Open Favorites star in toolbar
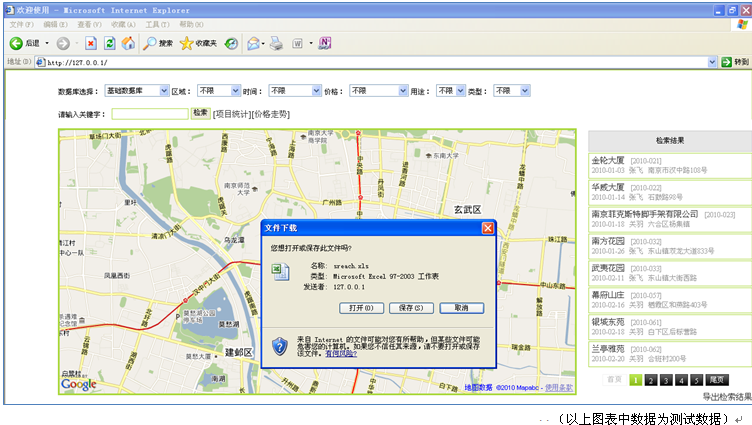Viewport: 752px width, 425px height. 187,43
